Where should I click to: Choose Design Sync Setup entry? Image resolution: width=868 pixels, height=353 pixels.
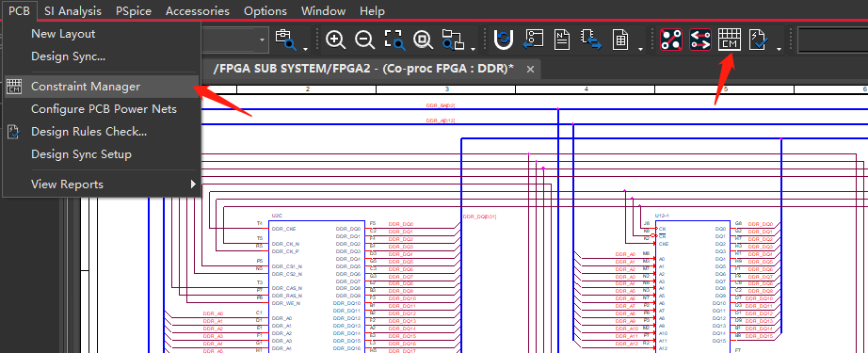click(x=102, y=154)
